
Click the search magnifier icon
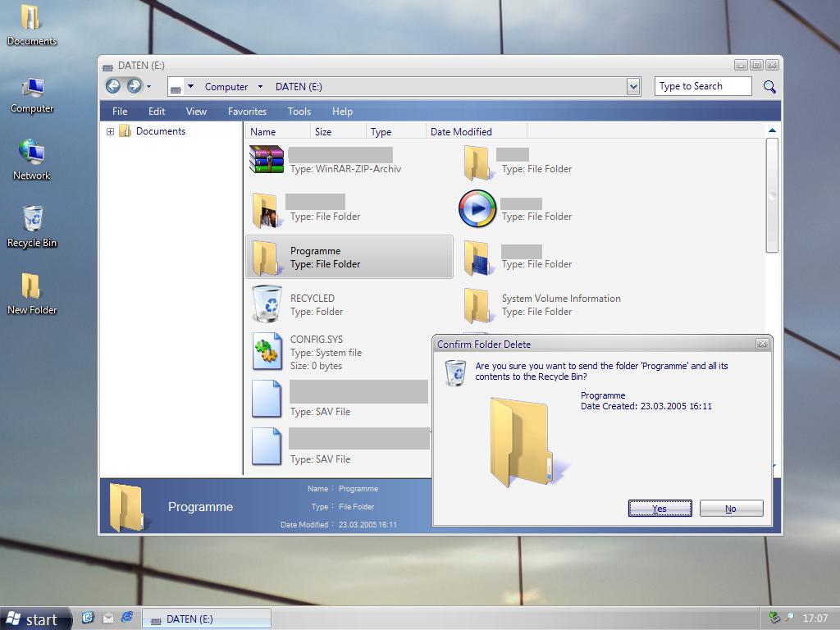[769, 86]
